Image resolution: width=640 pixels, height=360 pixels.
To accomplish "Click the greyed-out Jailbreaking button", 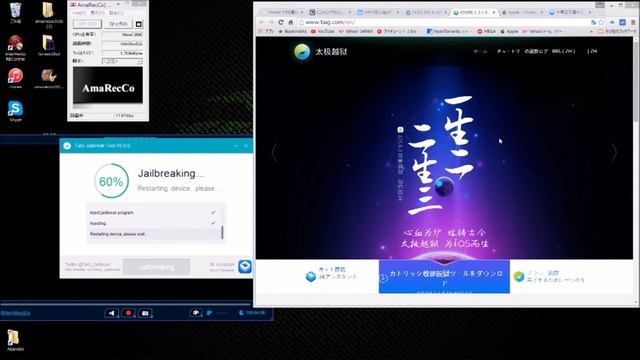I will coord(156,267).
